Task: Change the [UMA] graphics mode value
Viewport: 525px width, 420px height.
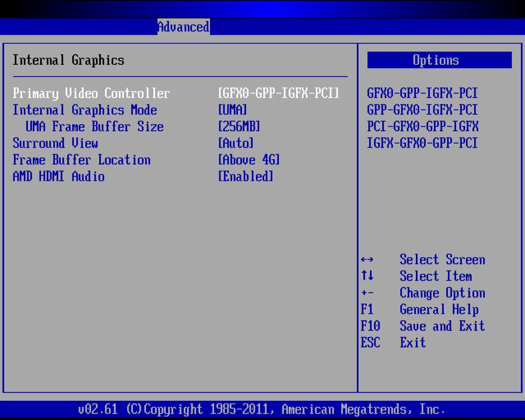Action: [232, 110]
